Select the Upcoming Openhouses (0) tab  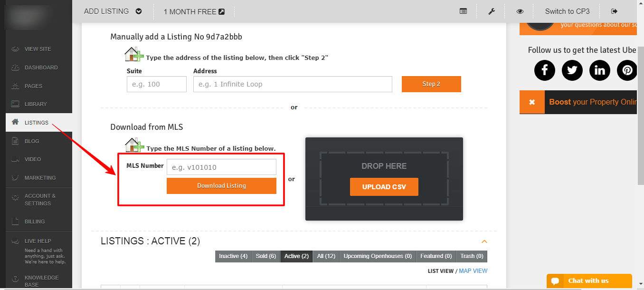[378, 256]
